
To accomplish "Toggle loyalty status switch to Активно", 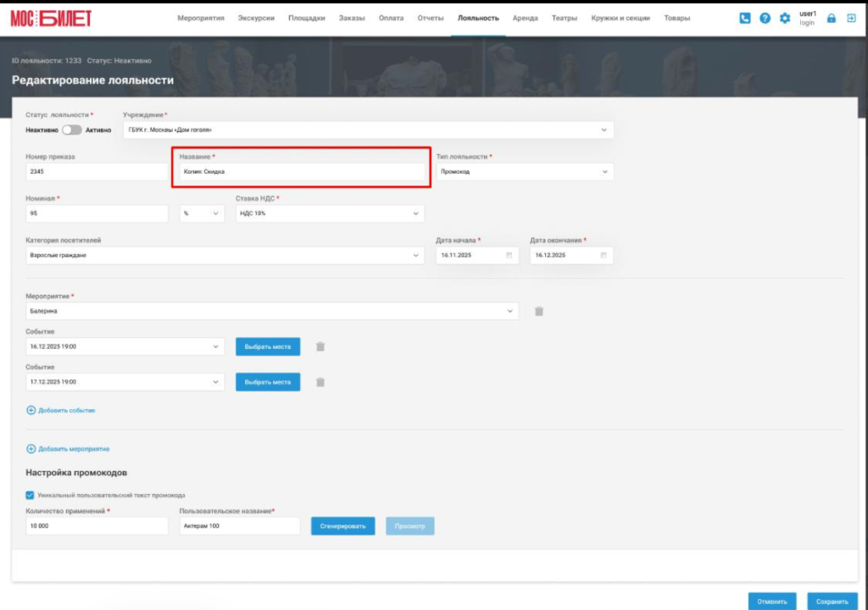I will pyautogui.click(x=72, y=130).
